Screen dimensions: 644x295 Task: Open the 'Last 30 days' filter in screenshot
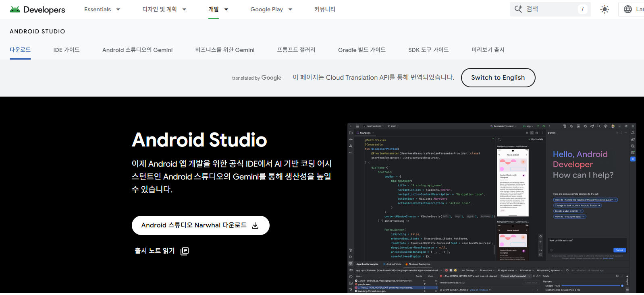(469, 270)
